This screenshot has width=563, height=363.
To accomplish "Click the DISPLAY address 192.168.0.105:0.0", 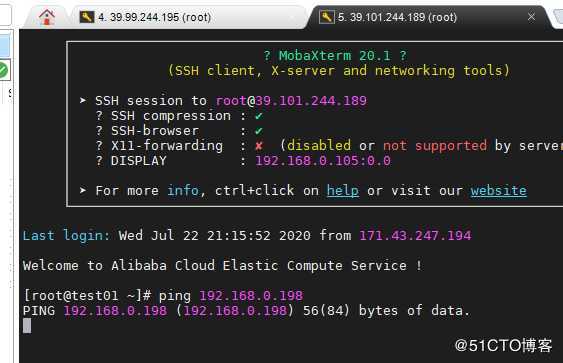I will [x=323, y=160].
